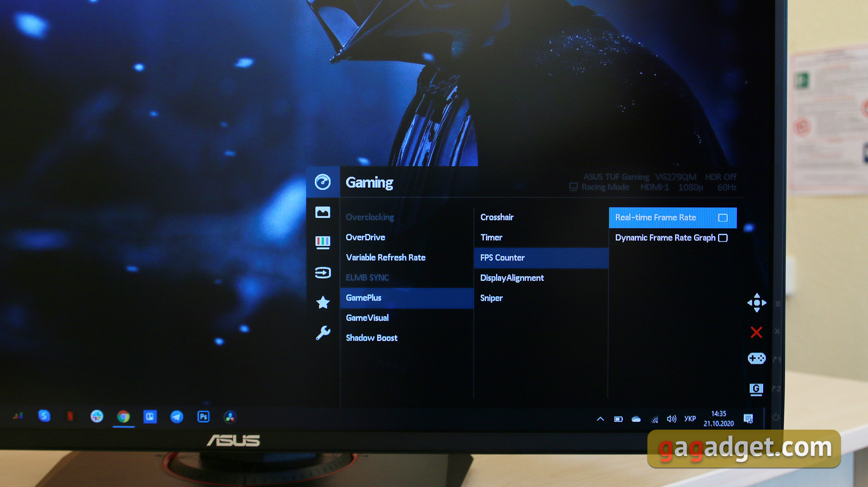Select the GameVisual menu entry
This screenshot has width=868, height=487.
coord(406,318)
